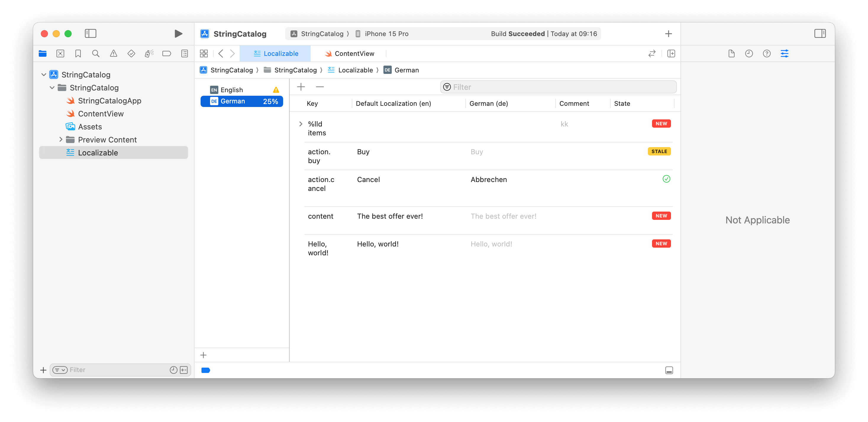The height and width of the screenshot is (422, 868).
Task: Open the filter options icon in the search field
Action: tap(447, 87)
